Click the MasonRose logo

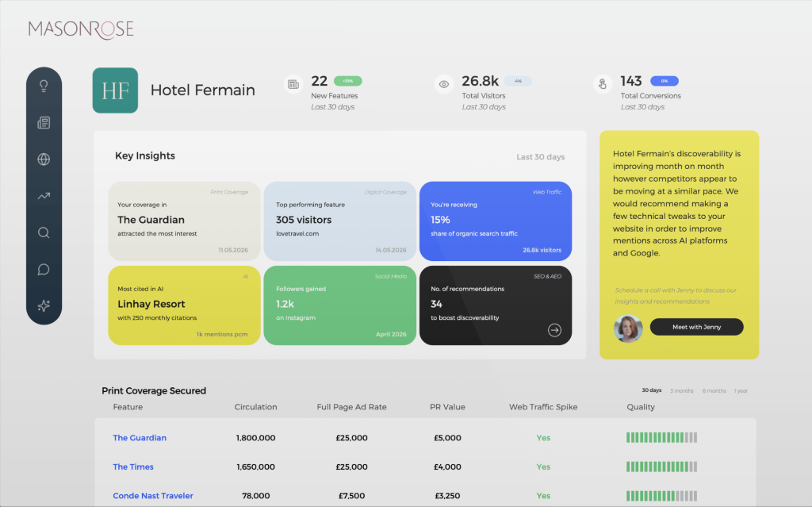point(81,29)
